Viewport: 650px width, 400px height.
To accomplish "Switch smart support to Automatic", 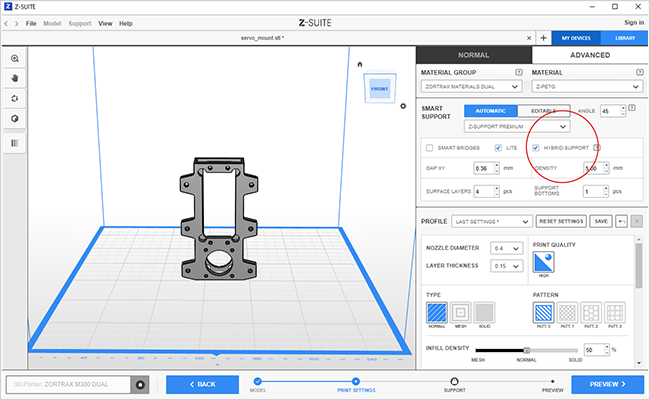I will click(490, 111).
